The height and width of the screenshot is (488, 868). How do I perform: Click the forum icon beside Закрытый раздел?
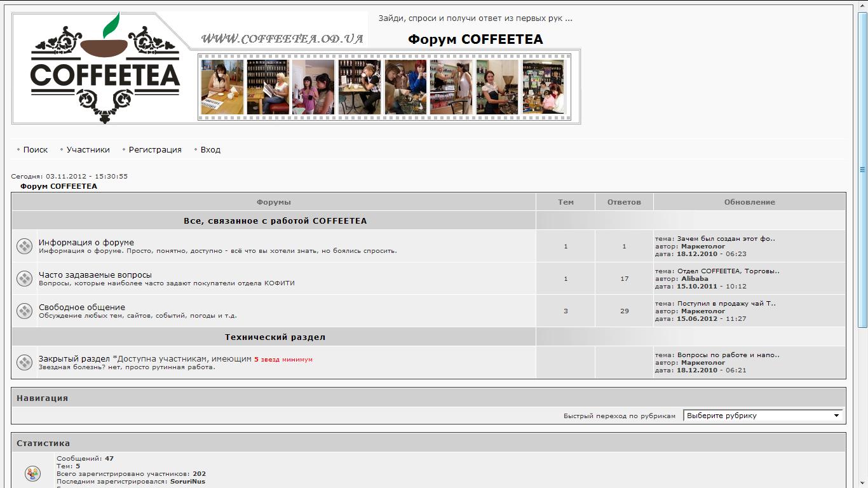[x=24, y=362]
